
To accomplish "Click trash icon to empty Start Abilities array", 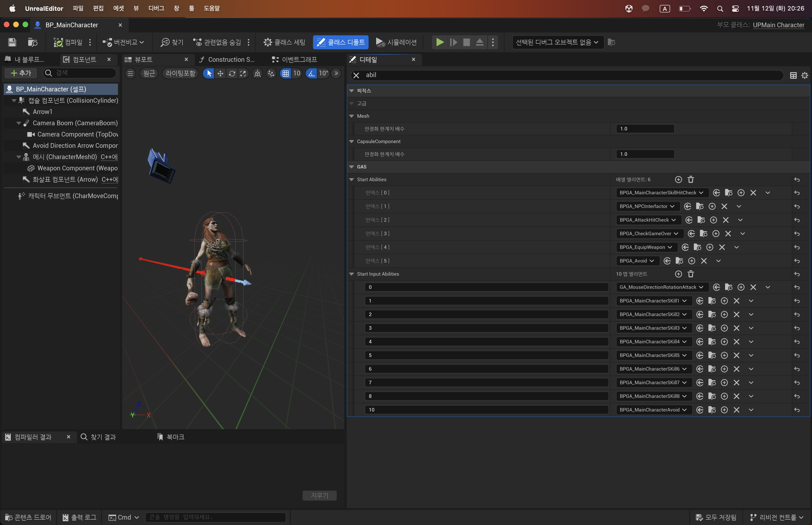I will [690, 179].
